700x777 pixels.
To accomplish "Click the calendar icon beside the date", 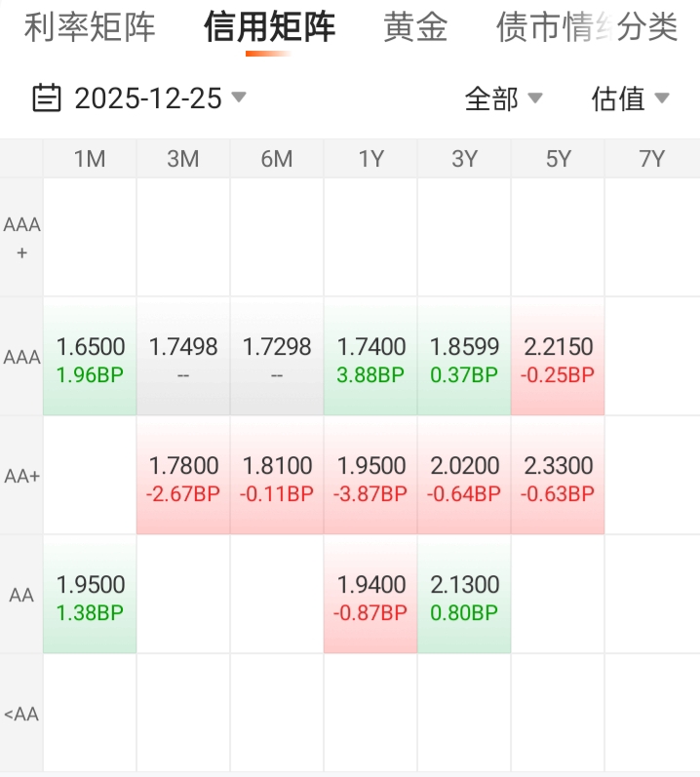I will coord(47,97).
